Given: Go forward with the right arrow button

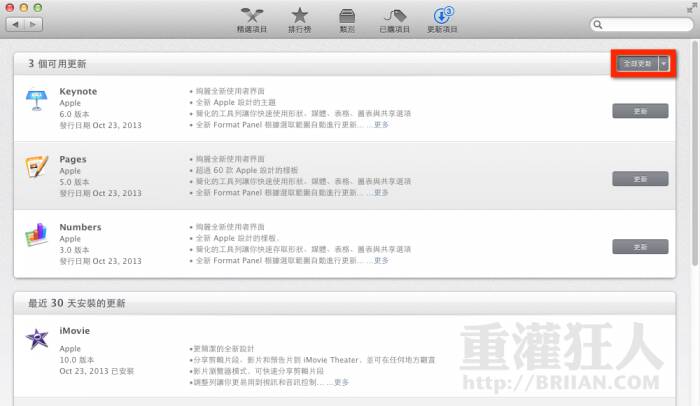Looking at the screenshot, I should [x=33, y=24].
